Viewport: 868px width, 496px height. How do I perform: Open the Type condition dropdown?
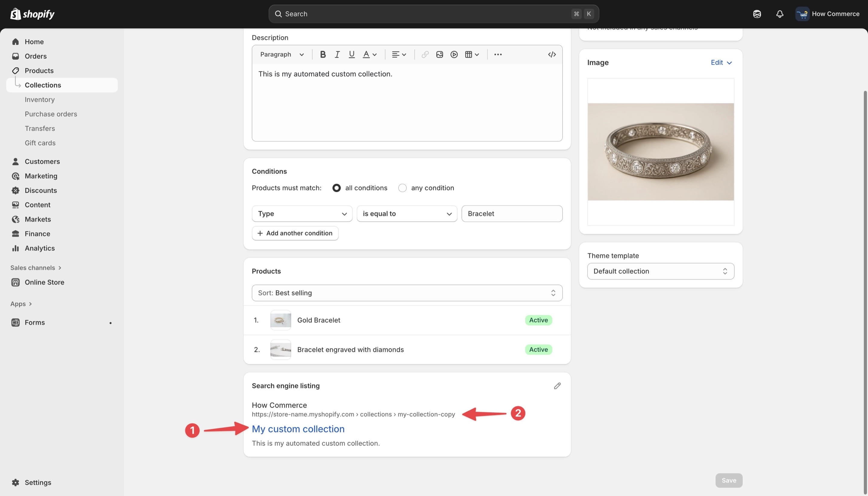[x=302, y=214]
